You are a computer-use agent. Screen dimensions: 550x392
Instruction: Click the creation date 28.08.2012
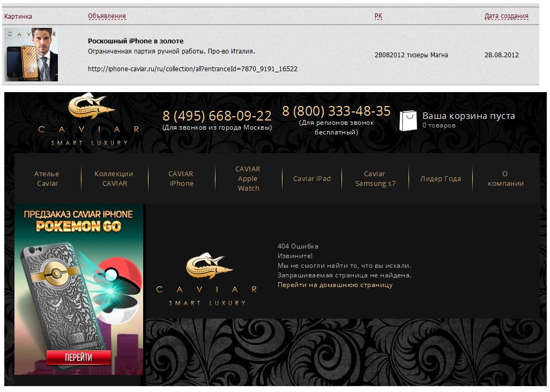pyautogui.click(x=502, y=55)
